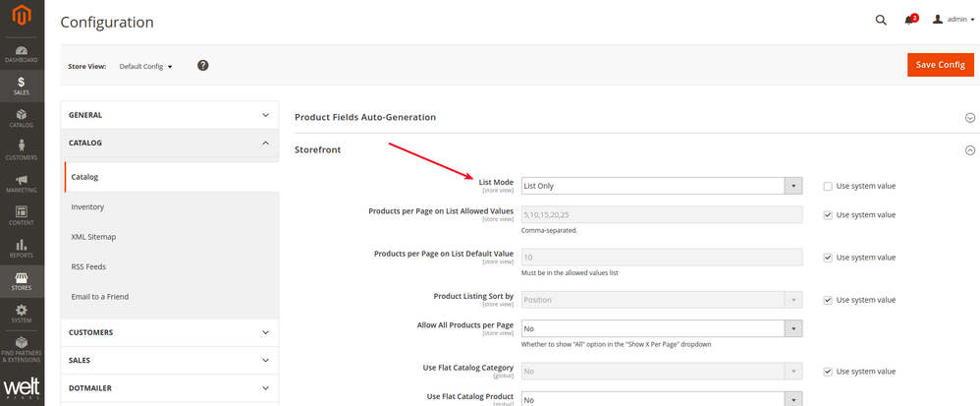Open the Reports bar chart icon

[22, 248]
